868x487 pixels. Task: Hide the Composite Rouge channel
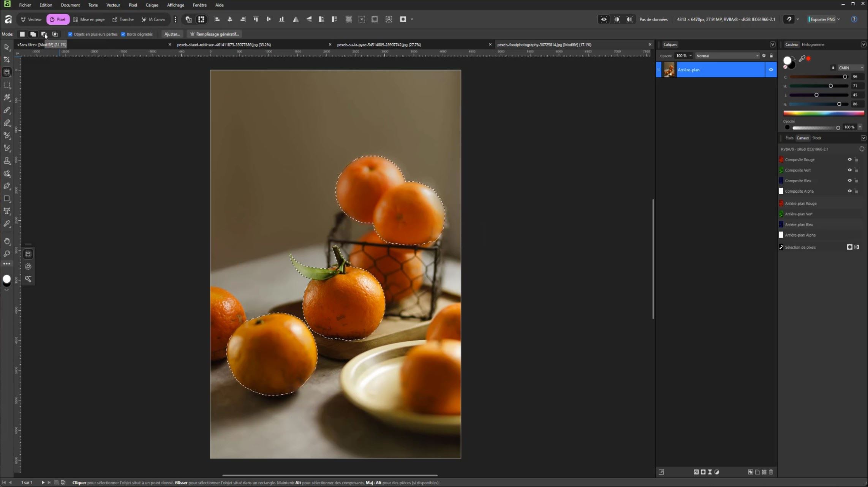tap(849, 160)
